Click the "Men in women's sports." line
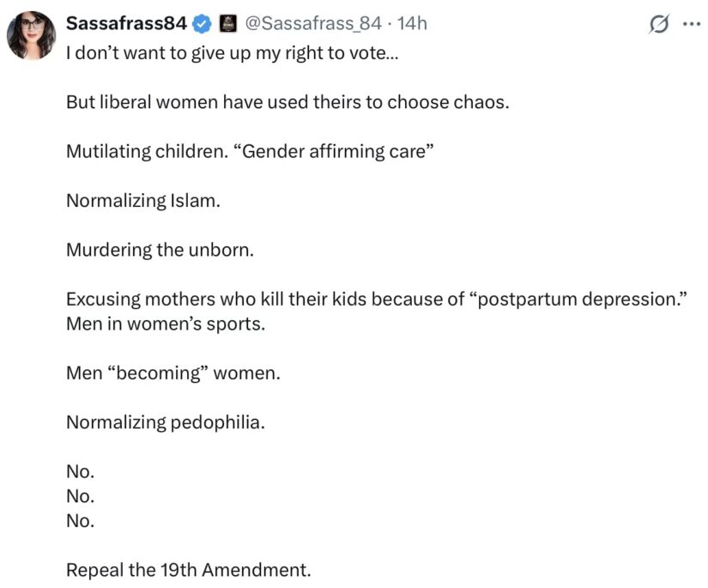708x588 pixels. tap(166, 324)
